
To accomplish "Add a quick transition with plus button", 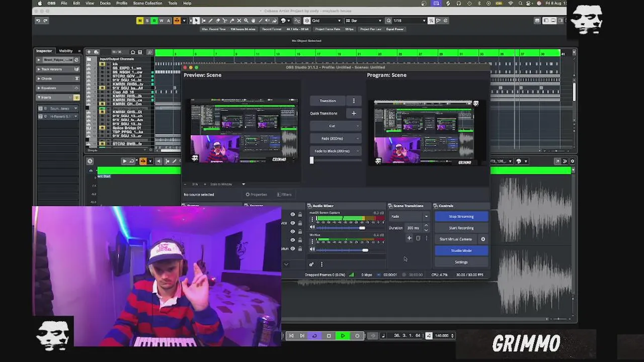I will click(x=354, y=113).
